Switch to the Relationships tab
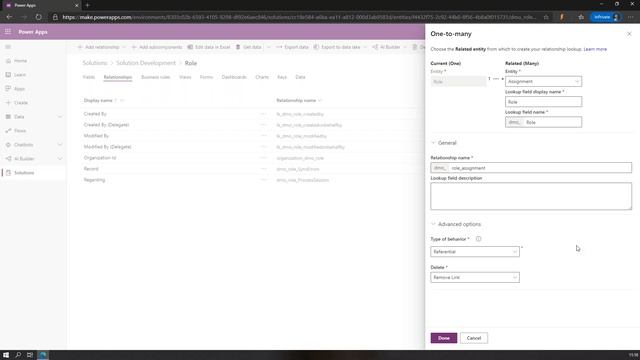640x360 pixels. pyautogui.click(x=118, y=77)
